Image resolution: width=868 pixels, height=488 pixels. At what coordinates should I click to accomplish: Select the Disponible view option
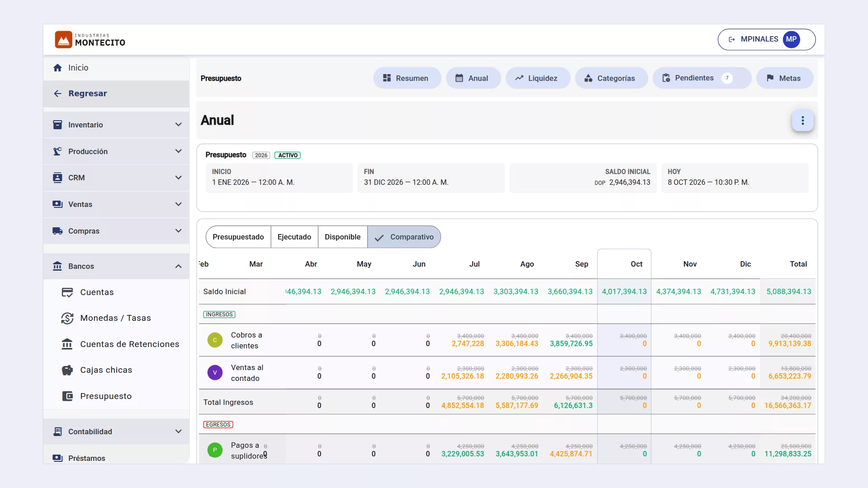343,237
